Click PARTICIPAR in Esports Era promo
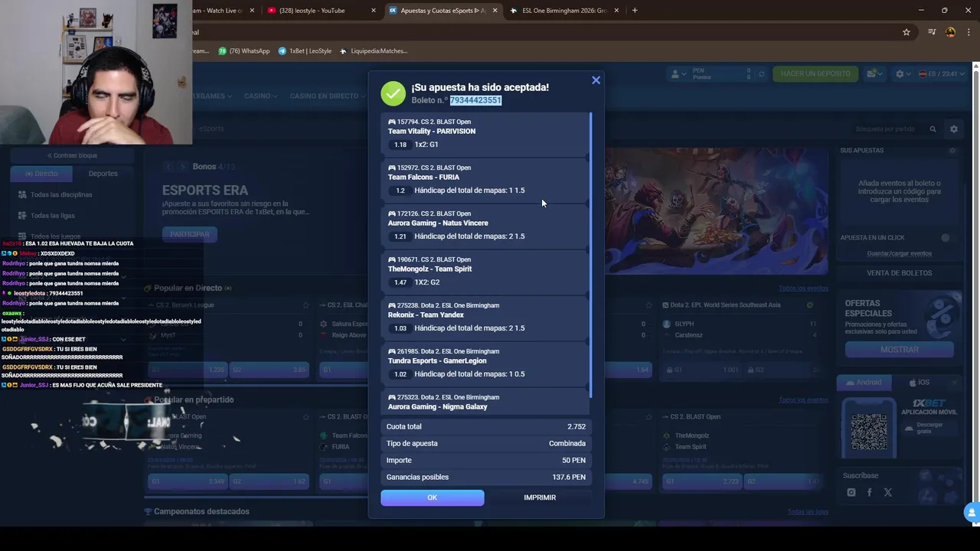 click(190, 234)
